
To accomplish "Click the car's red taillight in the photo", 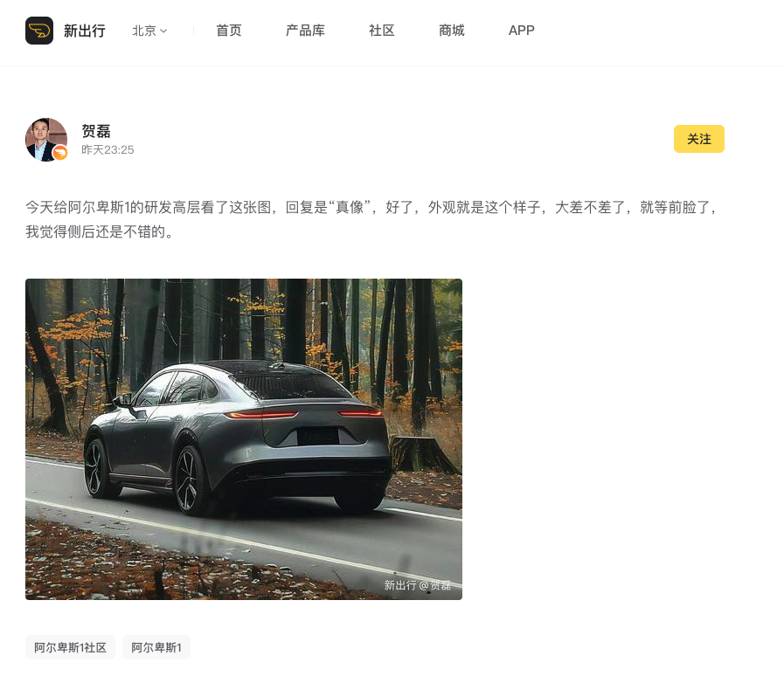I will click(260, 414).
